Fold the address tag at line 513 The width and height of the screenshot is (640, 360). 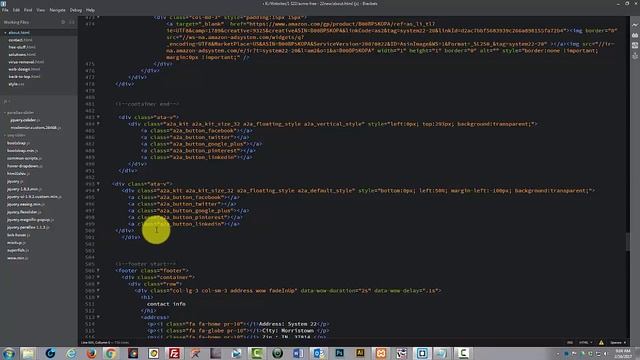point(98,317)
